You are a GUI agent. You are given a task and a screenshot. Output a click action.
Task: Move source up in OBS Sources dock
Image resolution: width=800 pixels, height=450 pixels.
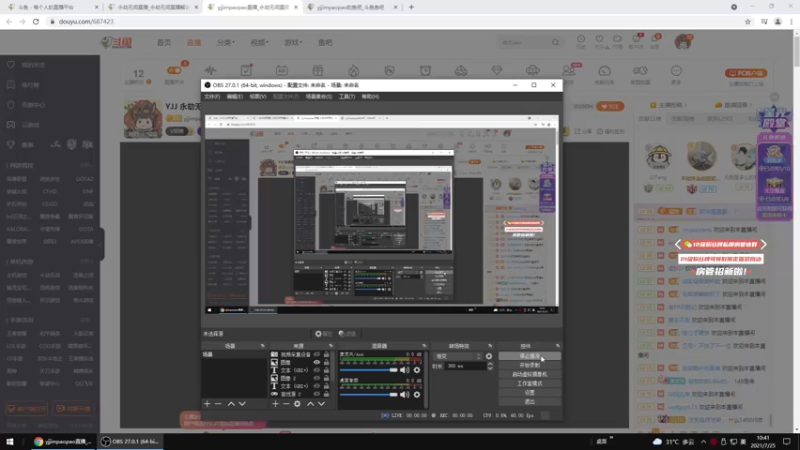(x=310, y=404)
